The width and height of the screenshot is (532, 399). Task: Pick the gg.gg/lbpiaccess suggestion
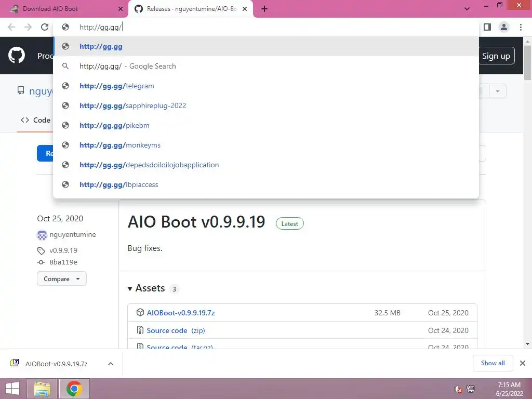[x=266, y=184]
